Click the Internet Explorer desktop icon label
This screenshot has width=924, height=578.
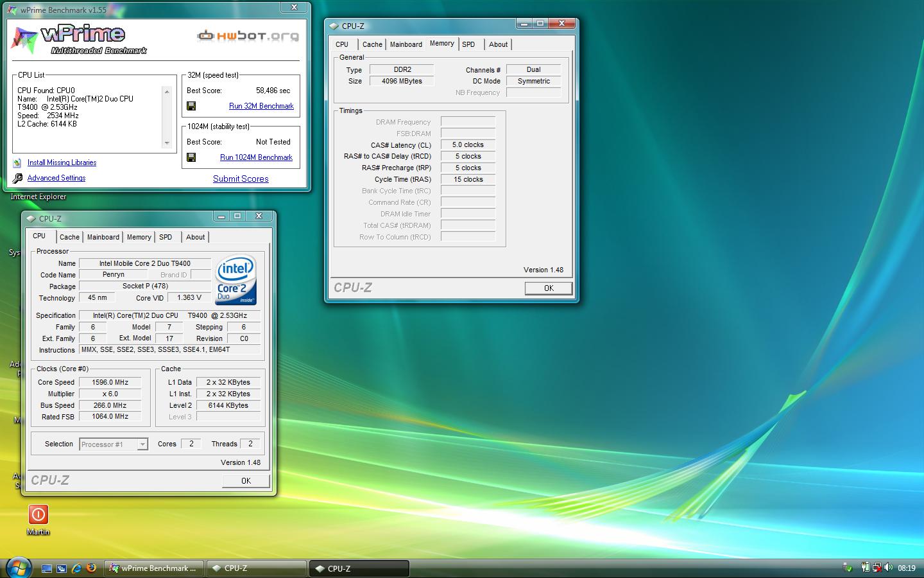(38, 197)
